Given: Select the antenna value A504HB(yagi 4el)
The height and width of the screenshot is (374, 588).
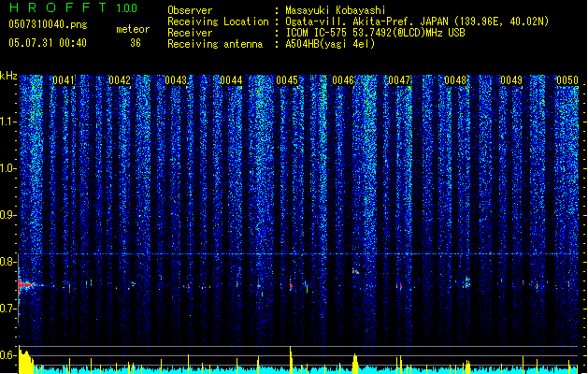Looking at the screenshot, I should pyautogui.click(x=330, y=44).
